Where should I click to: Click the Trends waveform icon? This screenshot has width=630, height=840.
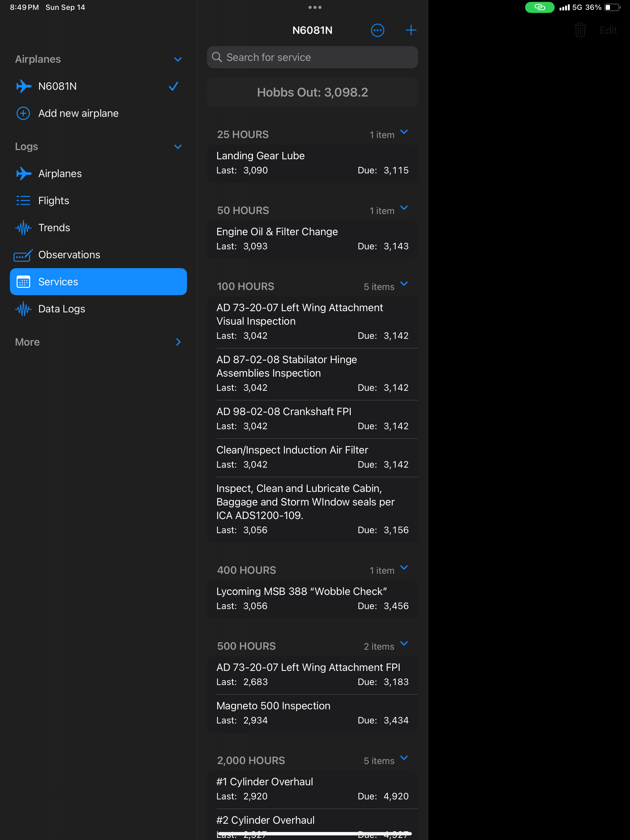23,228
